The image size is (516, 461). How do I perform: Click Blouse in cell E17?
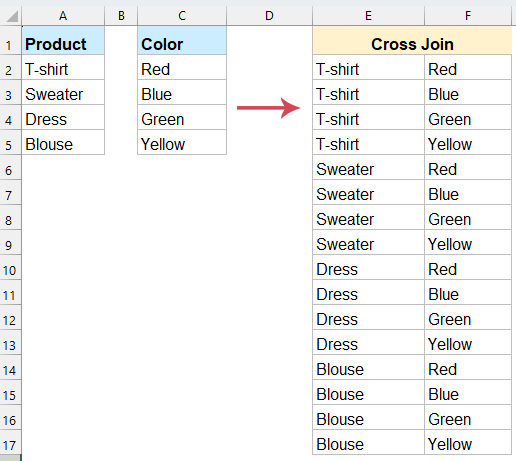368,442
